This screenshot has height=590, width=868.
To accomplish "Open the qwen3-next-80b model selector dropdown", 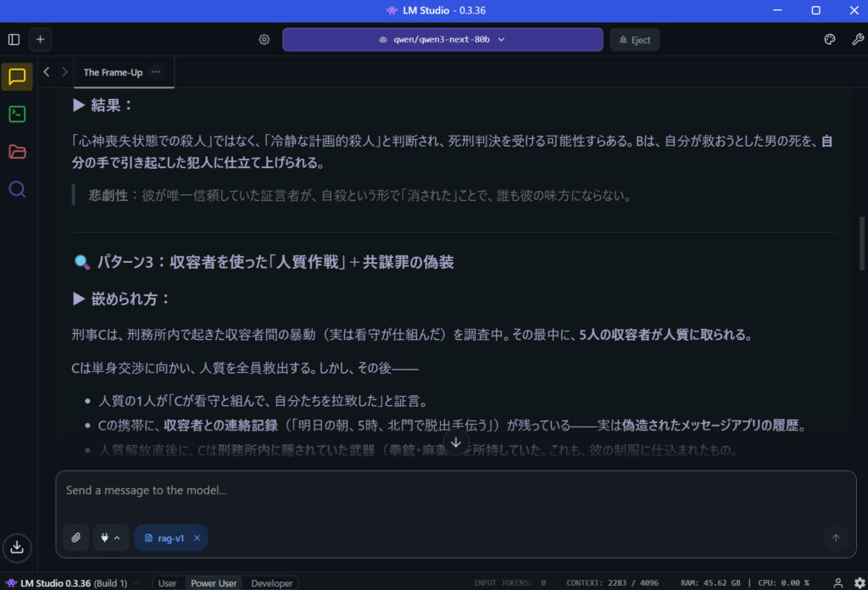I will pos(442,40).
